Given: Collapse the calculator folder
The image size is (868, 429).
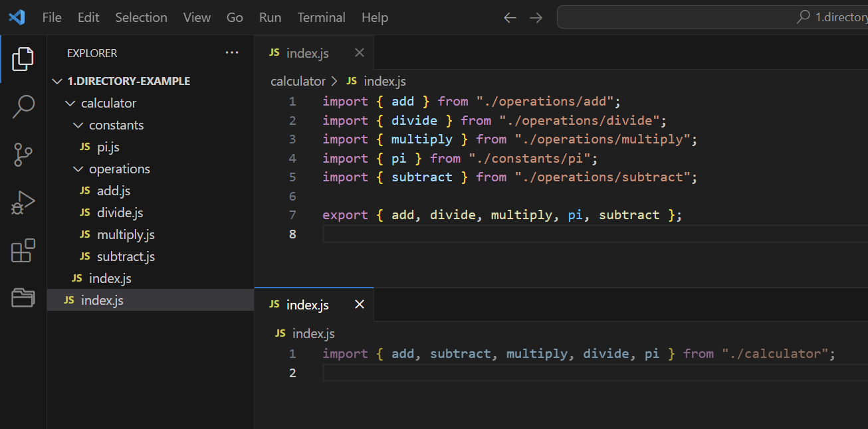Looking at the screenshot, I should 70,103.
